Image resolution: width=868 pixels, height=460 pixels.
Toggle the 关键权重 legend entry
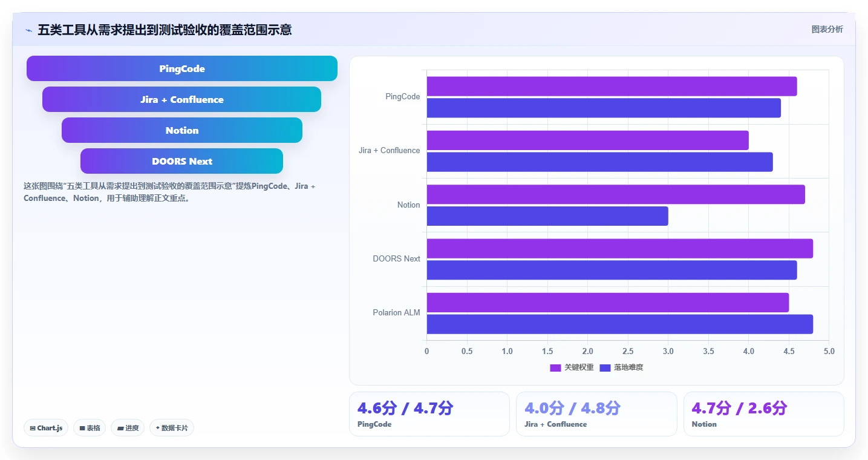coord(572,367)
